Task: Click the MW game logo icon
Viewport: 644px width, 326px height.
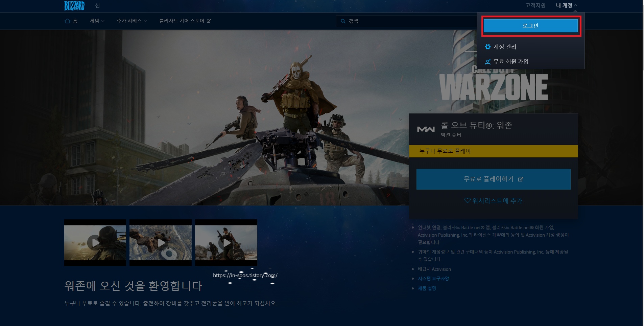Action: coord(426,129)
